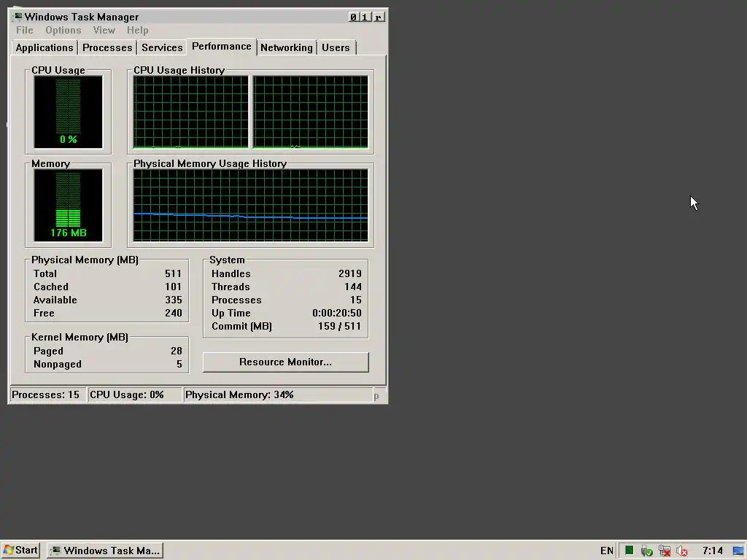Click the Threads value 144
This screenshot has height=560, width=747.
353,287
